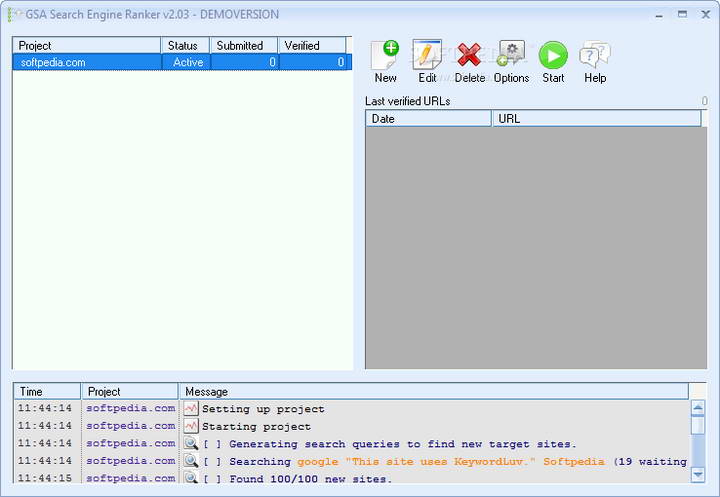Click the Verified count cell for softpedia.com
The width and height of the screenshot is (720, 497).
click(315, 62)
